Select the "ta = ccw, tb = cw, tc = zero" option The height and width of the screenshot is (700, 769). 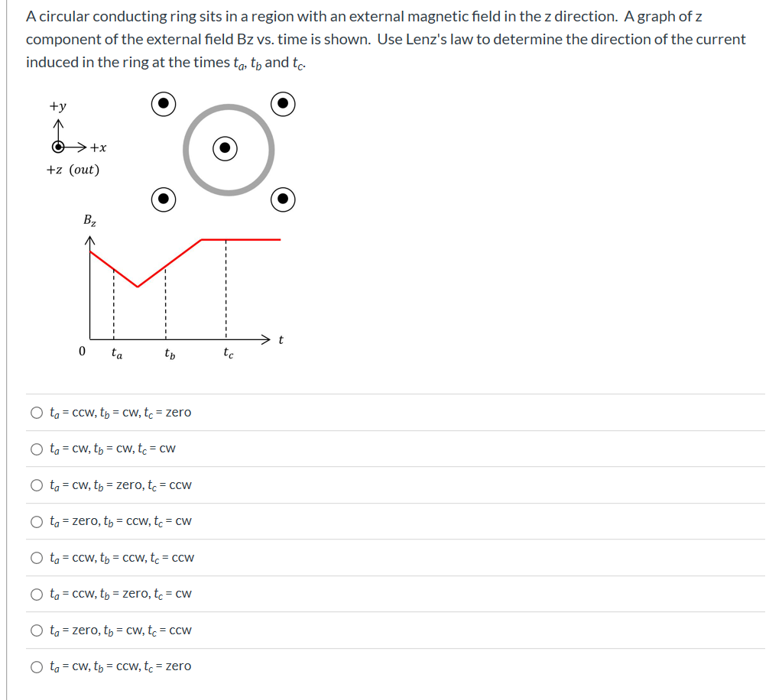(x=36, y=412)
